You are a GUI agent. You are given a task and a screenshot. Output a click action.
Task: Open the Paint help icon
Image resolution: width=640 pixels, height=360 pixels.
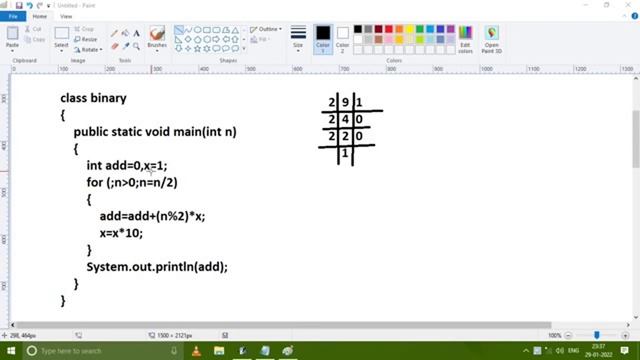point(635,16)
